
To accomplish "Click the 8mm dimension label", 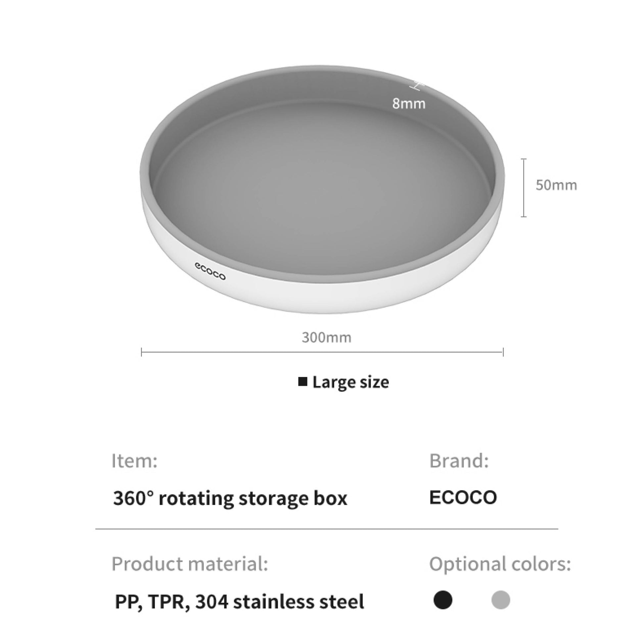I will (x=409, y=104).
